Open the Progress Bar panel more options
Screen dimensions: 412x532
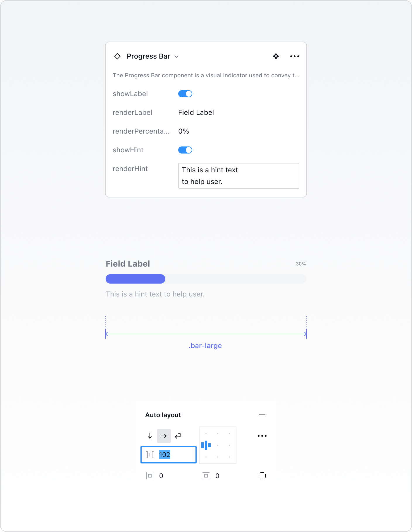pyautogui.click(x=294, y=56)
